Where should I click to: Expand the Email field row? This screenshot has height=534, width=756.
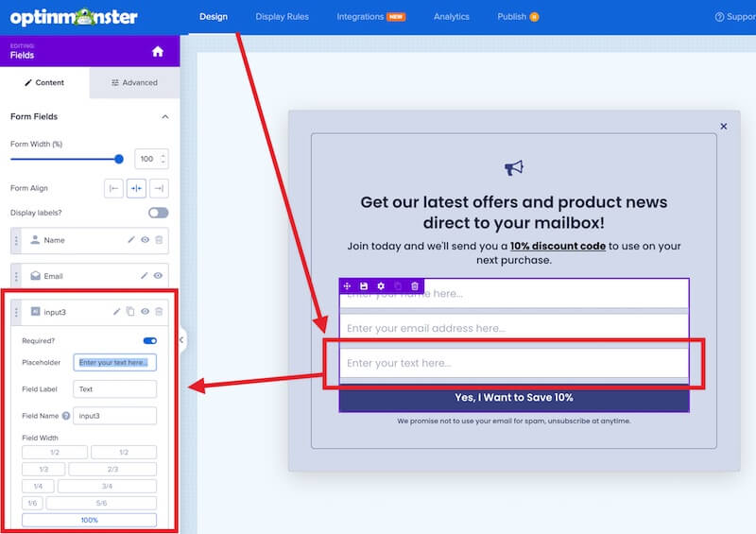(x=90, y=276)
